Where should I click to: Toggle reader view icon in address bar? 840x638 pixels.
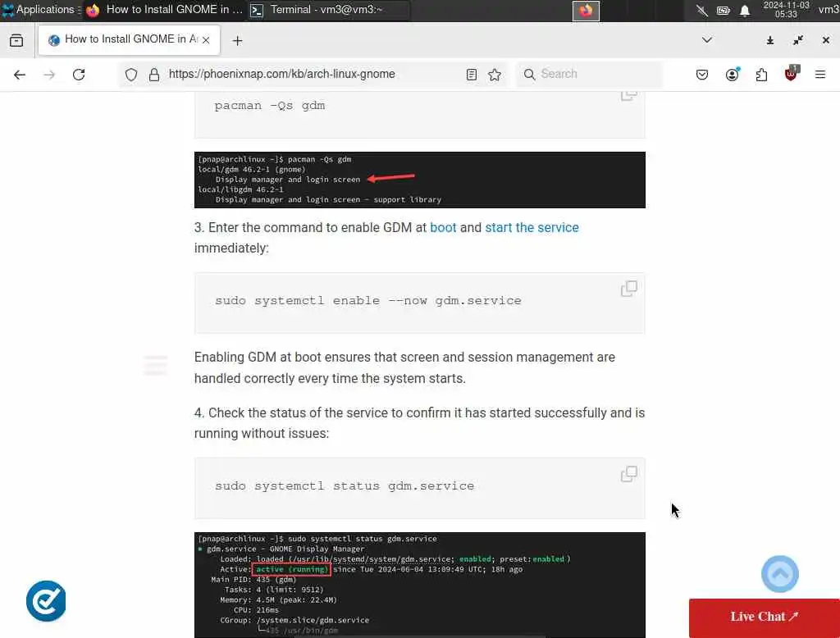pyautogui.click(x=472, y=75)
